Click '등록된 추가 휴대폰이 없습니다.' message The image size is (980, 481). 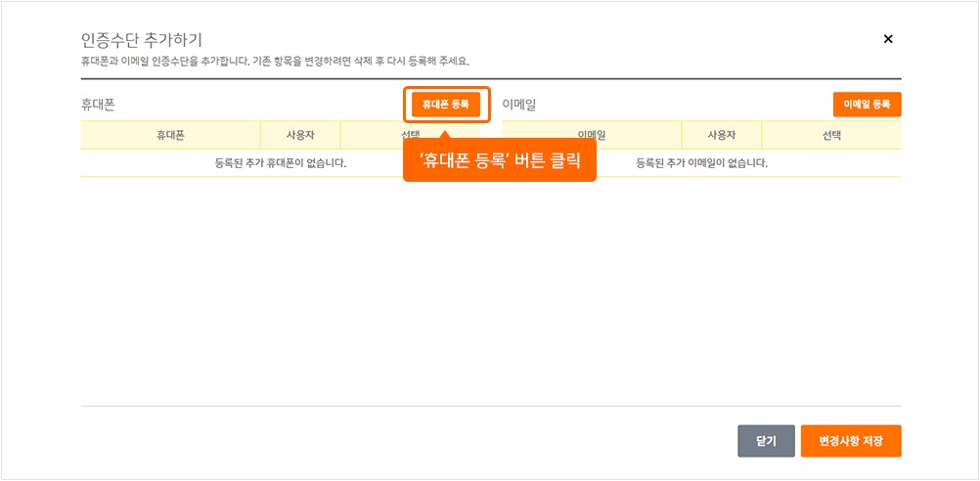[x=281, y=163]
